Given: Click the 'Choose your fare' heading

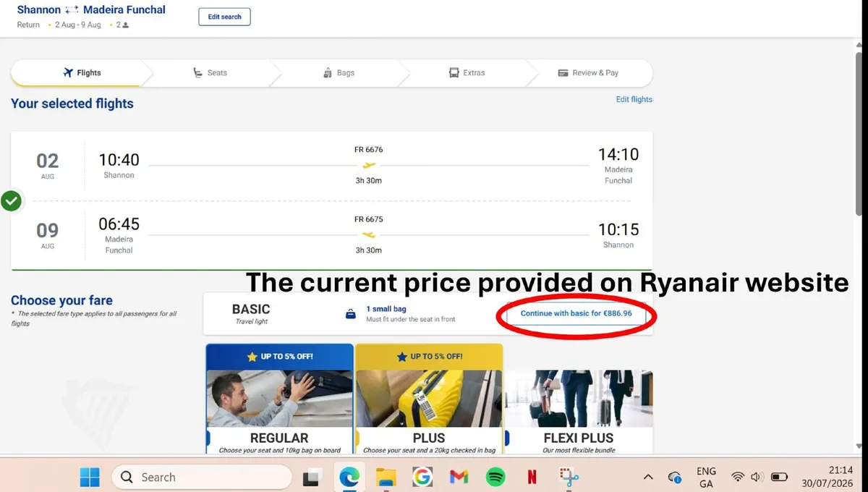Looking at the screenshot, I should (x=61, y=300).
